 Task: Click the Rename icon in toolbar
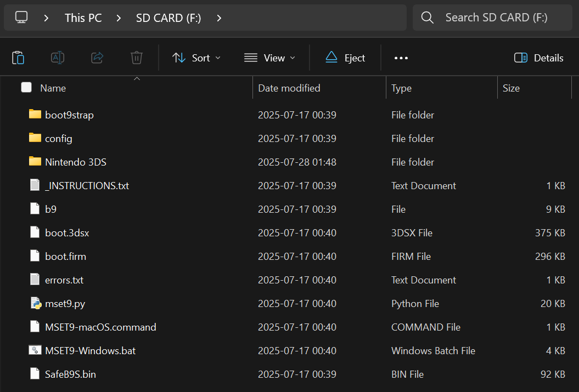point(58,58)
